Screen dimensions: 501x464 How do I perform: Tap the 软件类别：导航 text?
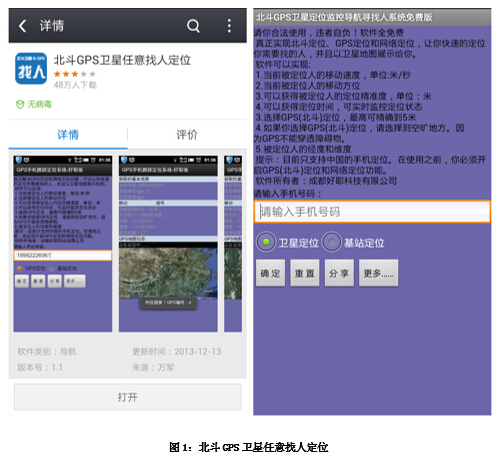(47, 352)
